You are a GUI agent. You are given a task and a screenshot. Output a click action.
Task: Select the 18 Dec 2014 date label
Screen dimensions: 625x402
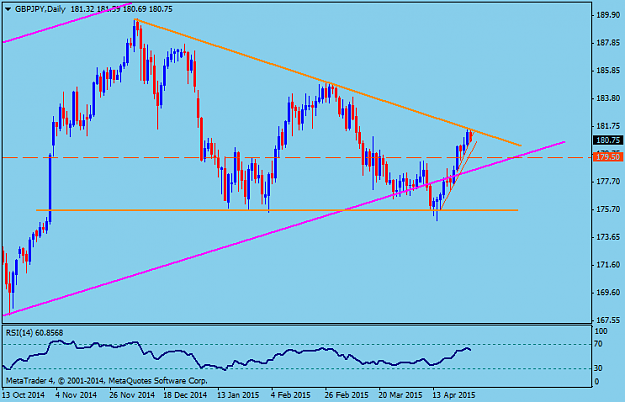click(x=185, y=395)
